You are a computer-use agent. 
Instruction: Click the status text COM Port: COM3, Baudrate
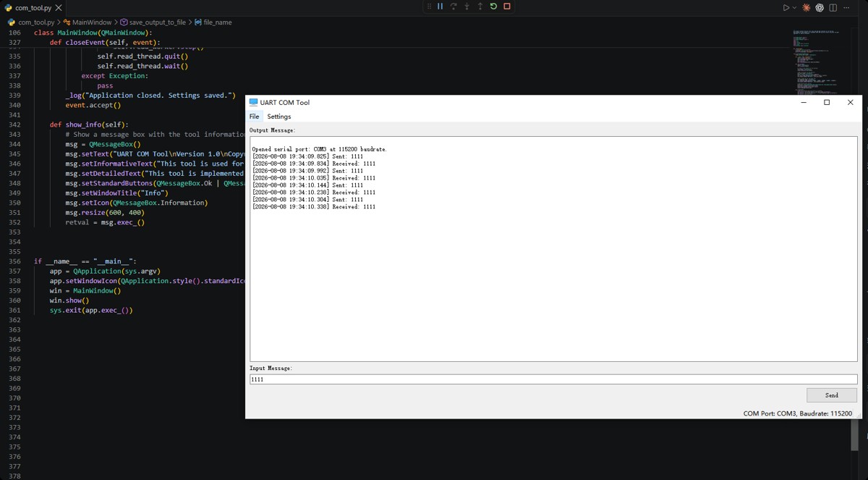[x=798, y=413]
